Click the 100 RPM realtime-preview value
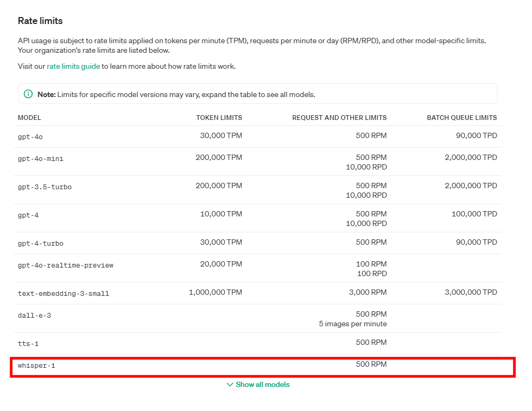Screen dimensions: 532x411 click(x=371, y=263)
